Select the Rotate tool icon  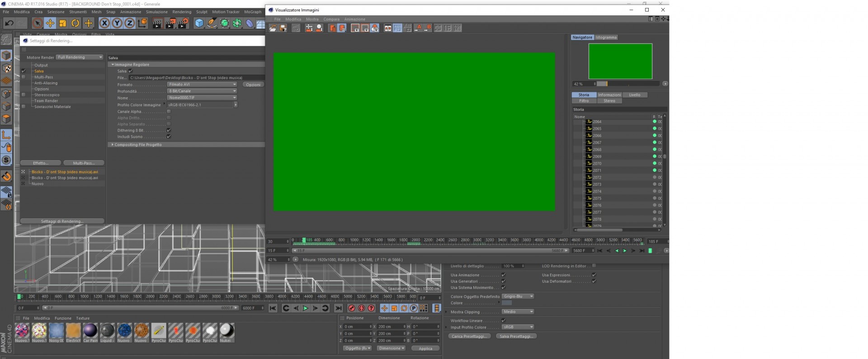pyautogui.click(x=75, y=23)
